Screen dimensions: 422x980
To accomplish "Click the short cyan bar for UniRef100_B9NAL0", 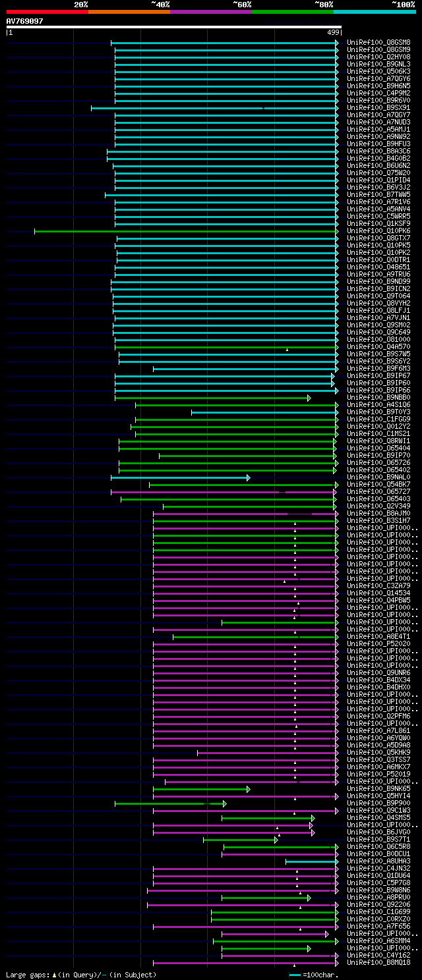I will point(180,477).
